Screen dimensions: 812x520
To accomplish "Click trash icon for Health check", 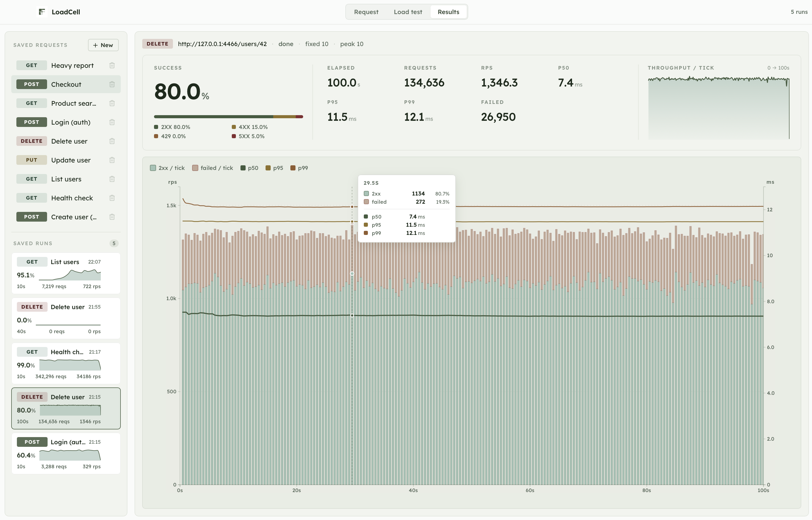I will pyautogui.click(x=112, y=198).
